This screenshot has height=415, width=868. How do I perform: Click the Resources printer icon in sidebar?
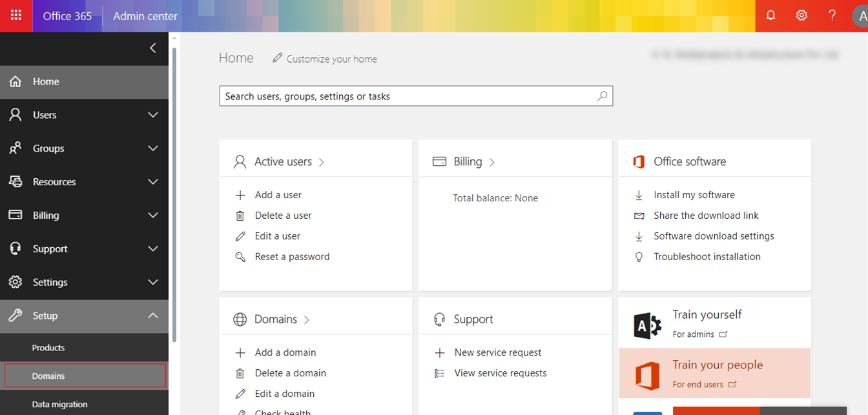15,182
